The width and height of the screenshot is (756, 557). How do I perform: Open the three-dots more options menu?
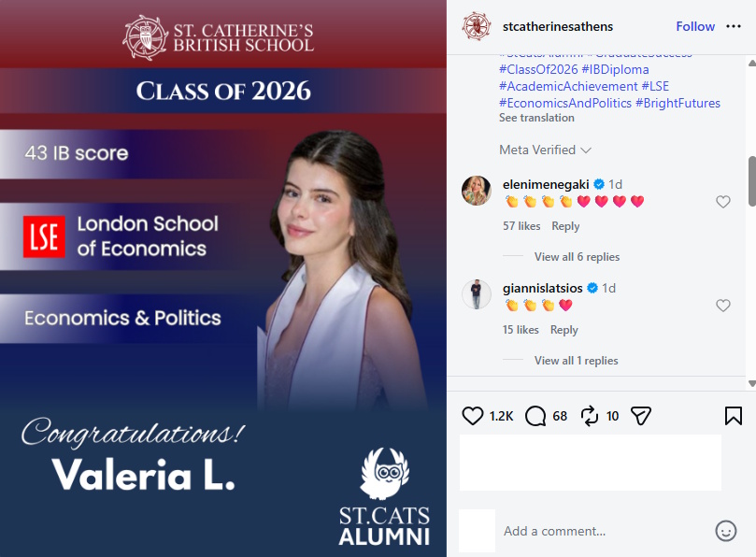click(734, 26)
